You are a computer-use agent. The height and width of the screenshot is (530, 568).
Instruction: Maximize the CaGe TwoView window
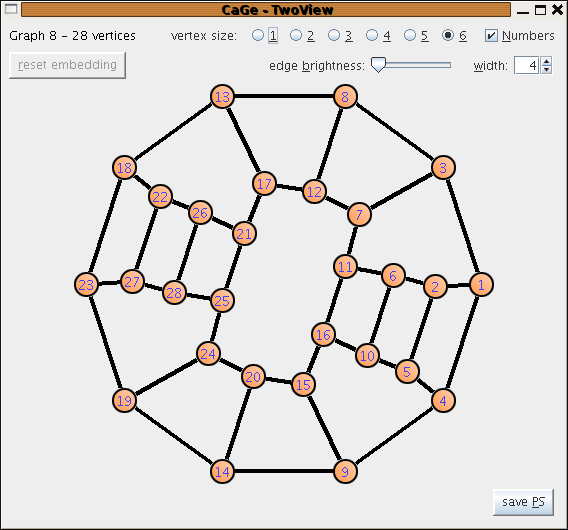pyautogui.click(x=540, y=10)
